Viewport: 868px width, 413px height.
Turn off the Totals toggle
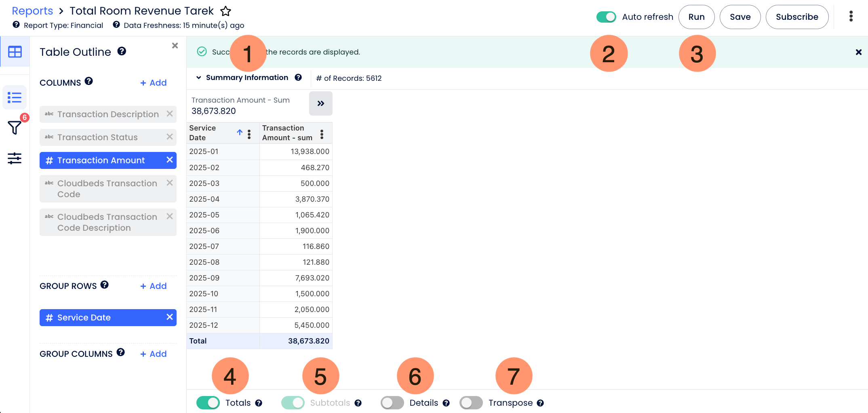(208, 402)
